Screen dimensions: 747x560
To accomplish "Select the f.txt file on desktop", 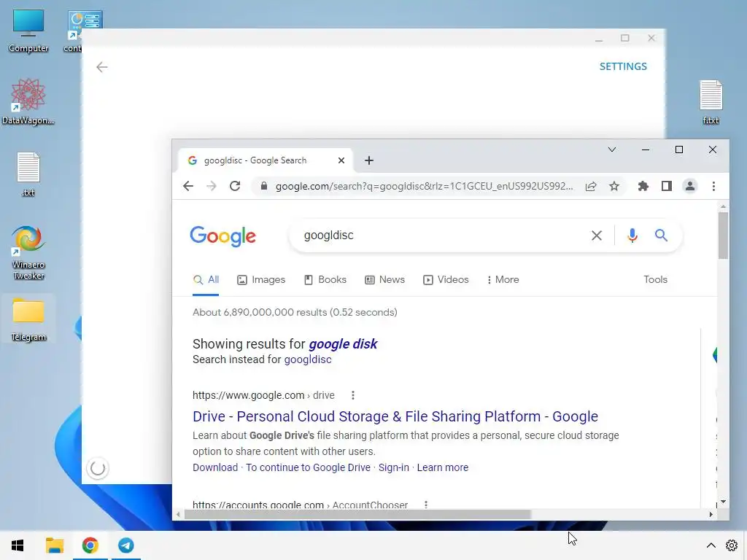I will point(711,102).
